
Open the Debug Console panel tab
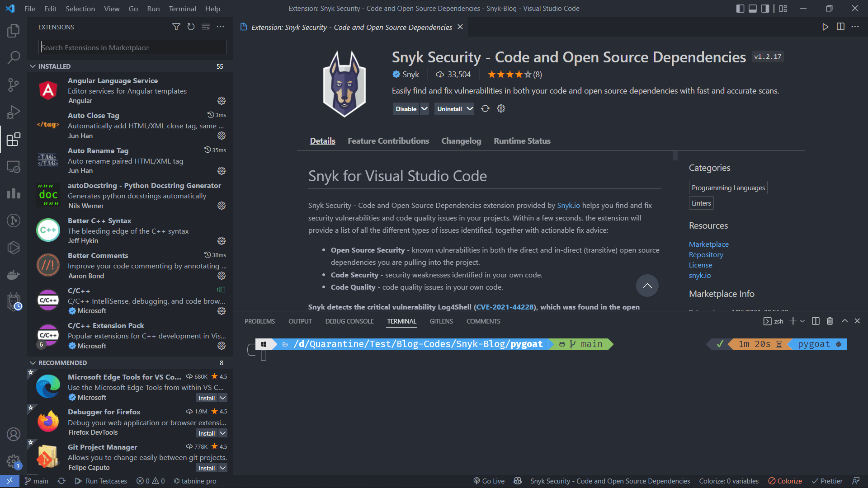coord(349,321)
